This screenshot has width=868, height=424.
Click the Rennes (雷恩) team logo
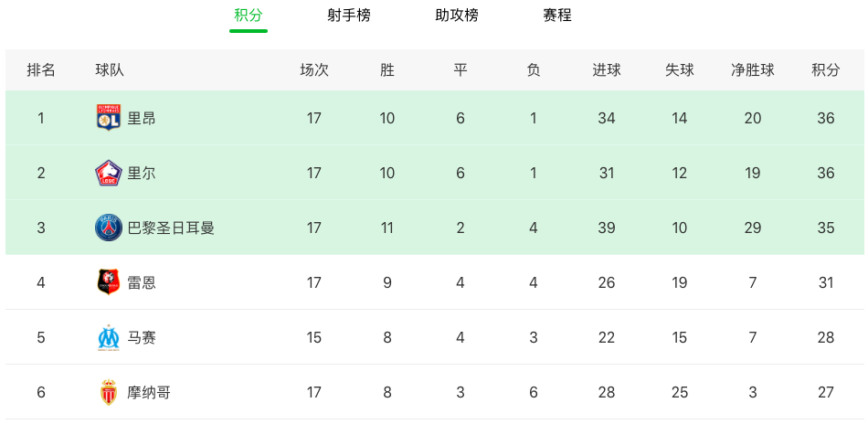(x=109, y=282)
